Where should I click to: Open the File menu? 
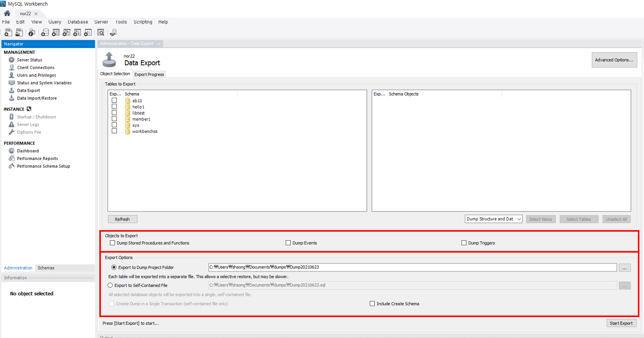(6, 22)
